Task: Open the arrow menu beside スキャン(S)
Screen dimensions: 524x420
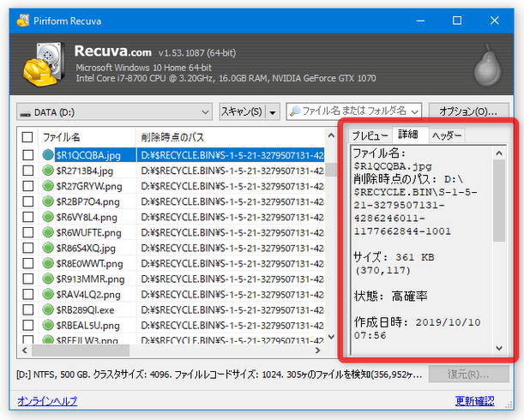Action: (273, 112)
